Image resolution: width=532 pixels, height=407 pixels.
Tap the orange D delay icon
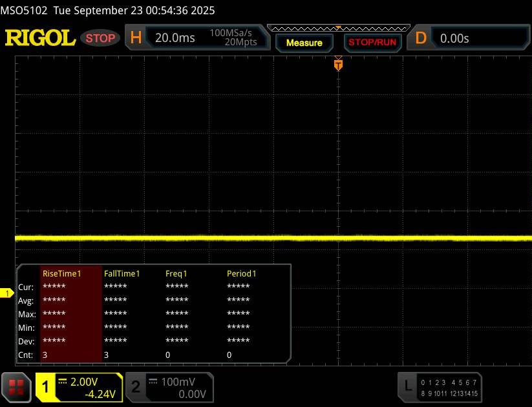[421, 38]
